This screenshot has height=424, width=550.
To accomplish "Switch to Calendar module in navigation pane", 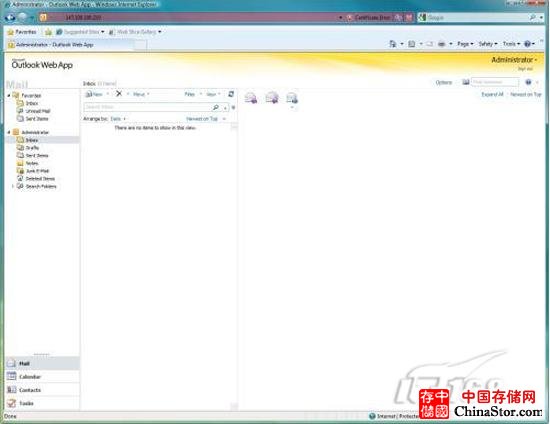I will point(42,377).
